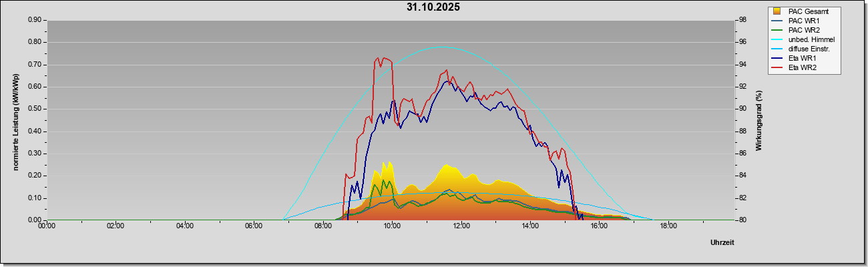Click the 0.10 left axis value

pyautogui.click(x=35, y=198)
